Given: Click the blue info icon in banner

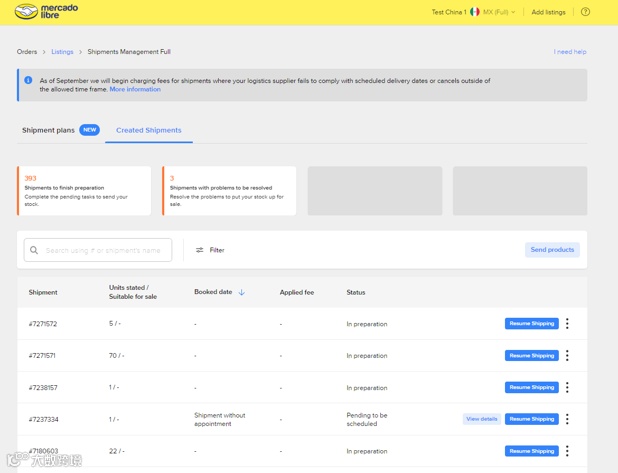Looking at the screenshot, I should [28, 80].
